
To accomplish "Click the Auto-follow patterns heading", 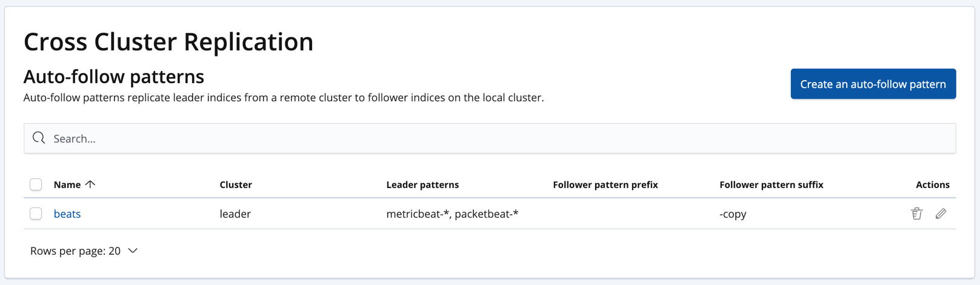I will [114, 76].
